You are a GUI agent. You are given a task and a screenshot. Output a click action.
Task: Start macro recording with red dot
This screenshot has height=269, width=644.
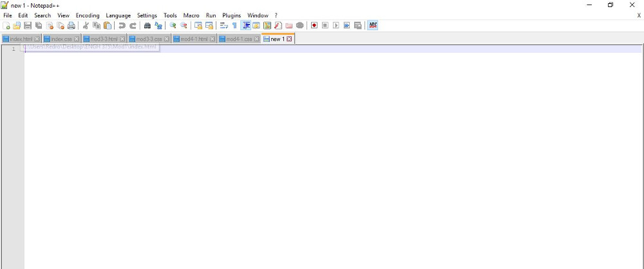[314, 26]
